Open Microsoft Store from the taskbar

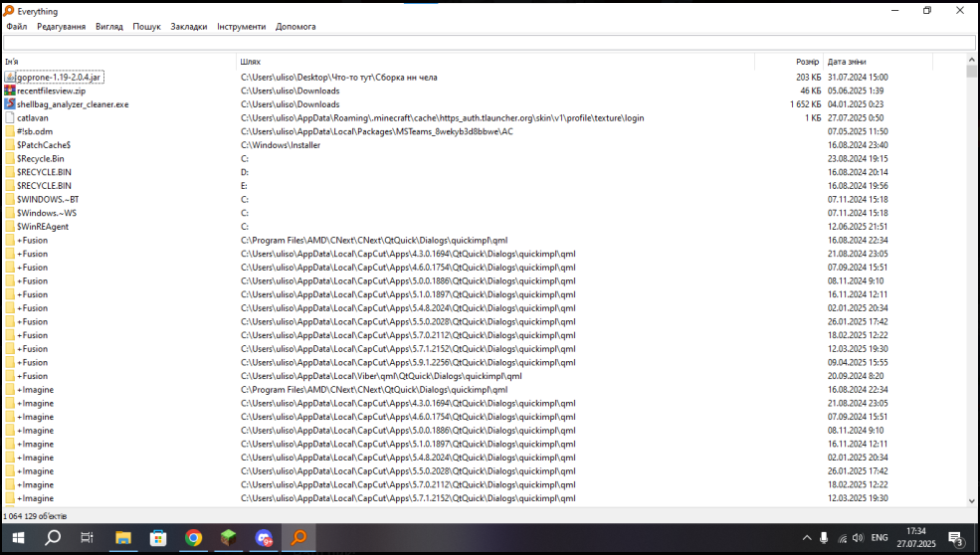(x=158, y=537)
